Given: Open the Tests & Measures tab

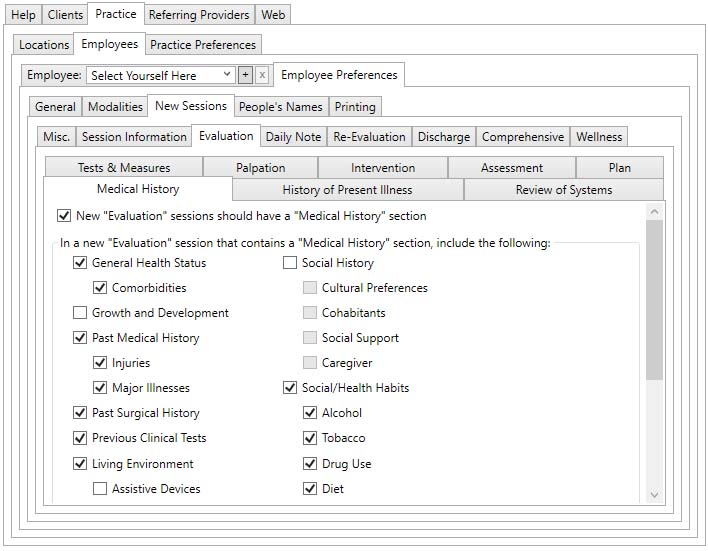Looking at the screenshot, I should 124,168.
